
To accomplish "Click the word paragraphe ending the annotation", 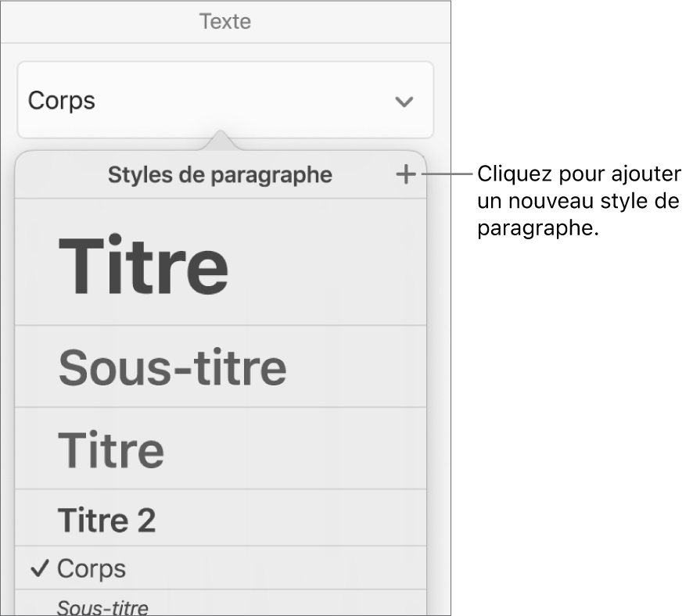I will point(533,230).
